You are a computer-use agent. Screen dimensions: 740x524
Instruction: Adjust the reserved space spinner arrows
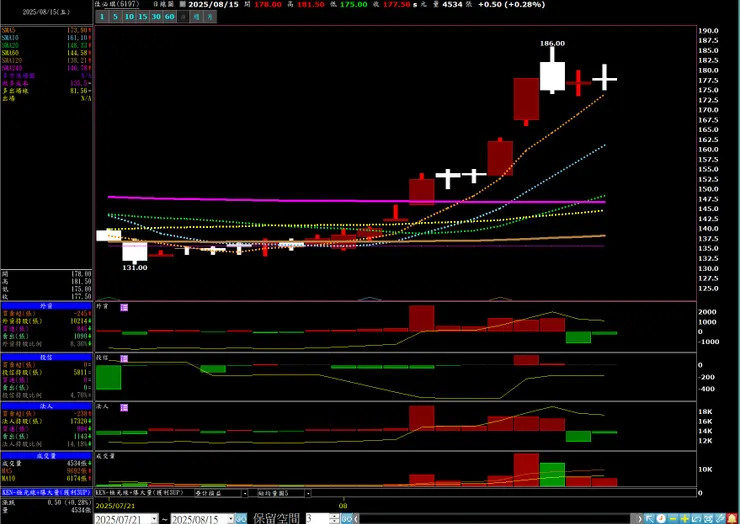334,519
